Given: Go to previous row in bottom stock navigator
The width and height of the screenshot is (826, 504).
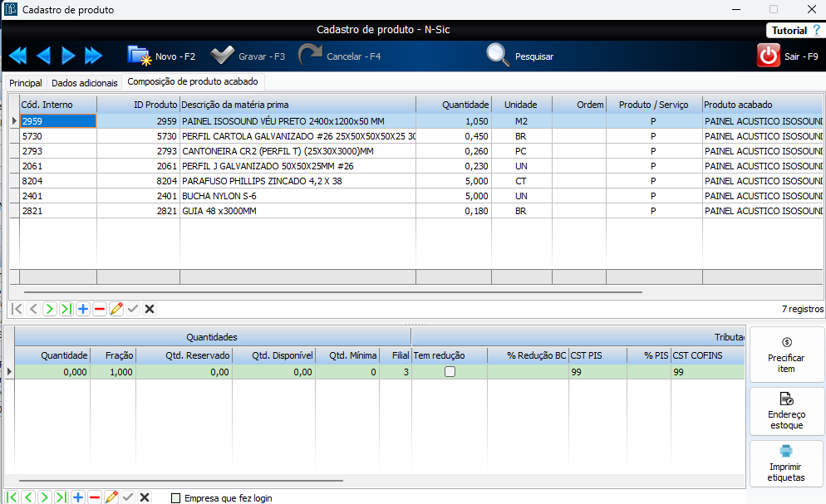Looking at the screenshot, I should [28, 497].
